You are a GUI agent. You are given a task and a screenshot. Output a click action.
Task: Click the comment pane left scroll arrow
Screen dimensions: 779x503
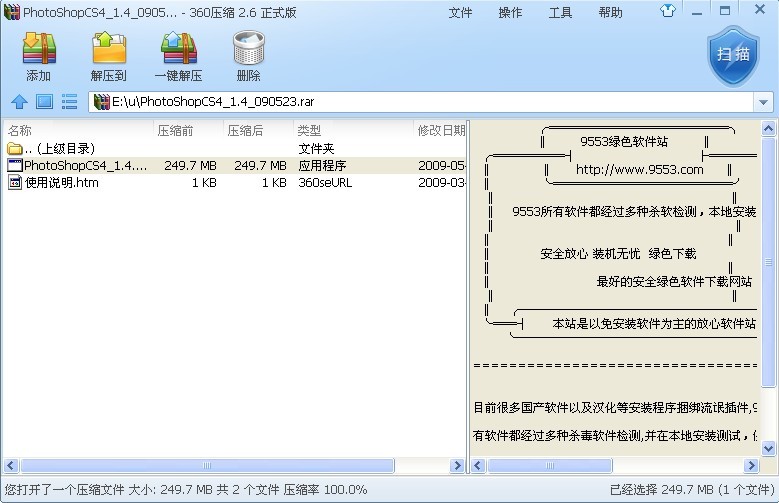[x=478, y=466]
